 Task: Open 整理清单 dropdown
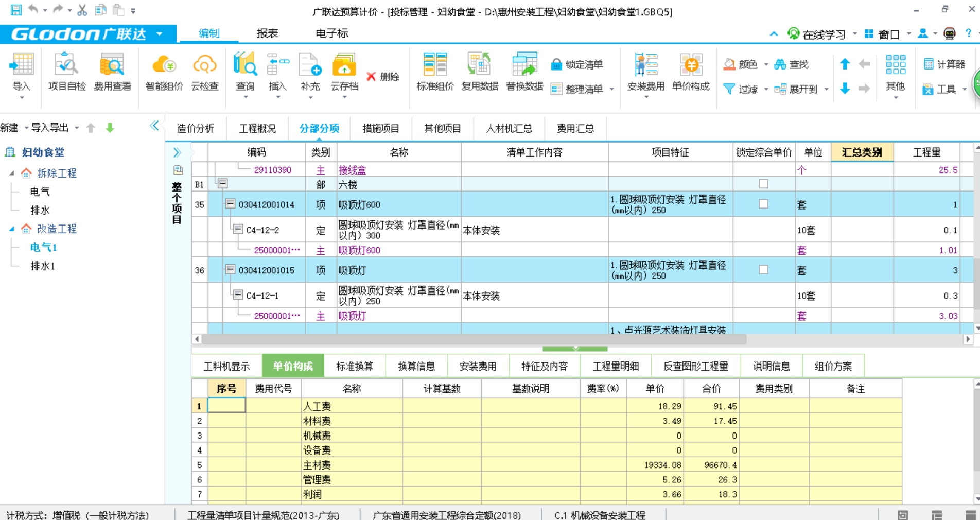click(x=612, y=89)
